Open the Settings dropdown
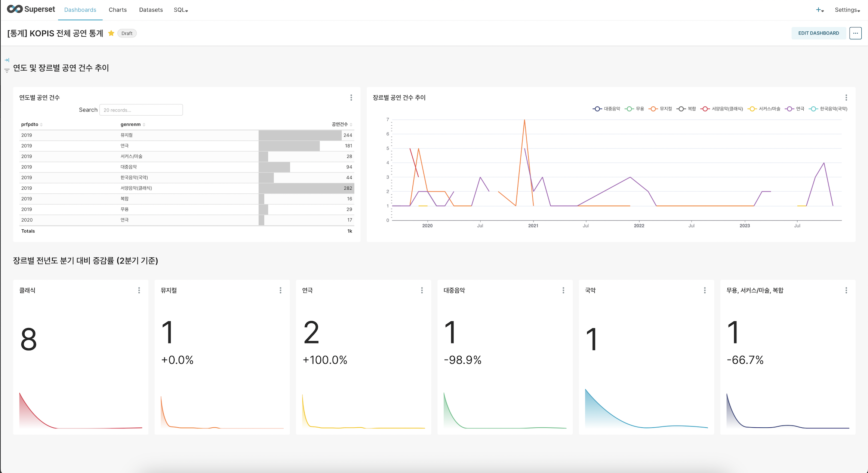This screenshot has width=868, height=473. point(847,10)
